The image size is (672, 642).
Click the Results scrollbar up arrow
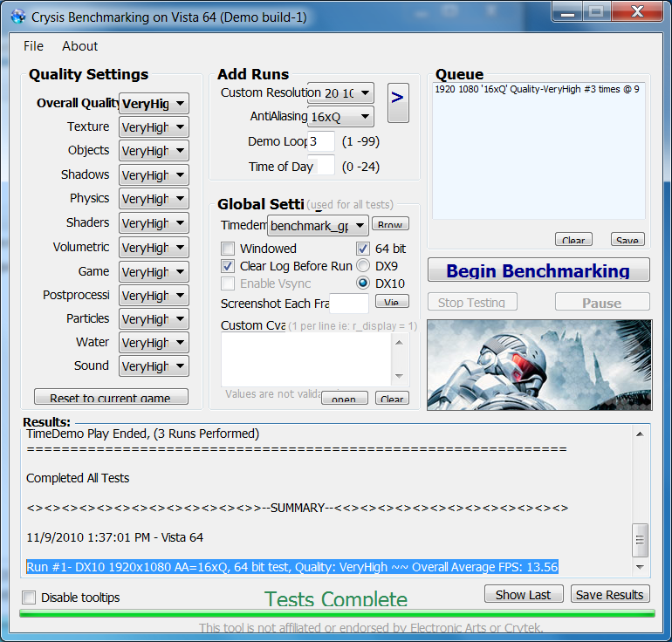click(x=640, y=434)
